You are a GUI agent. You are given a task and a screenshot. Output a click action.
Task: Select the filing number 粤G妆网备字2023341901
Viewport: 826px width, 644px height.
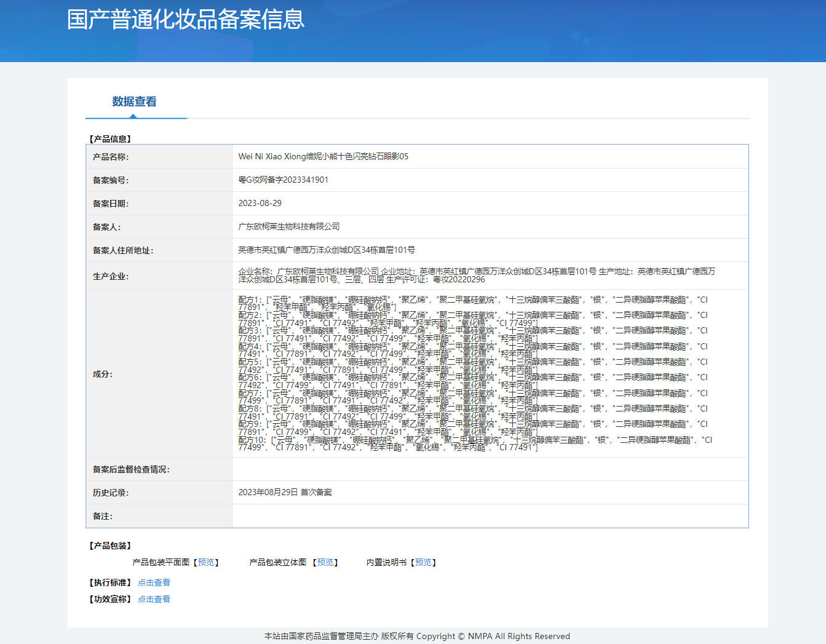284,180
